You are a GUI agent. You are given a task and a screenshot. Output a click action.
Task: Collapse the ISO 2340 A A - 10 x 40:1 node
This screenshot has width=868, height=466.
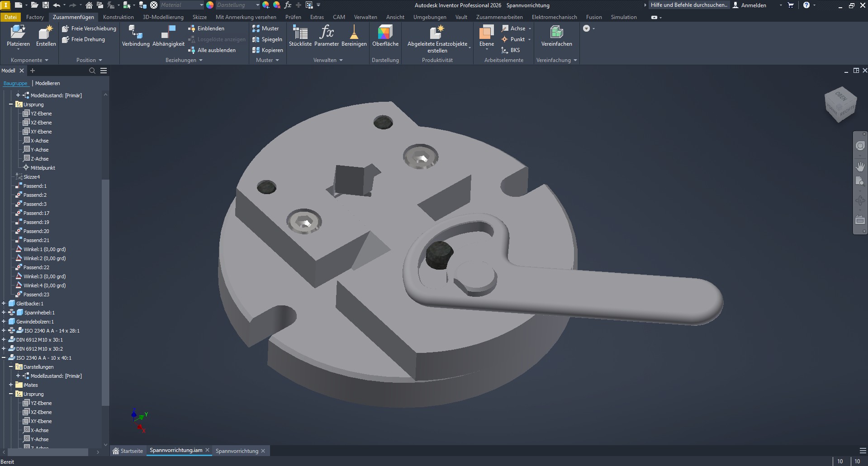click(x=4, y=358)
